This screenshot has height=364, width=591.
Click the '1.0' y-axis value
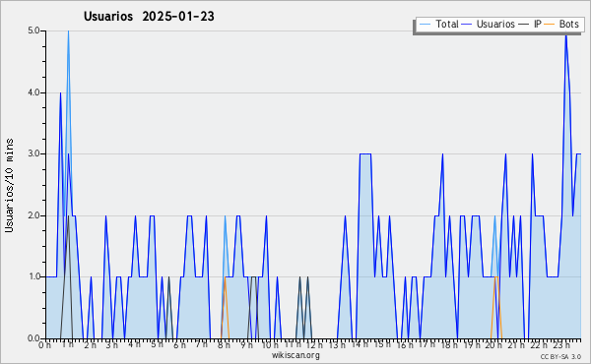[x=33, y=276]
